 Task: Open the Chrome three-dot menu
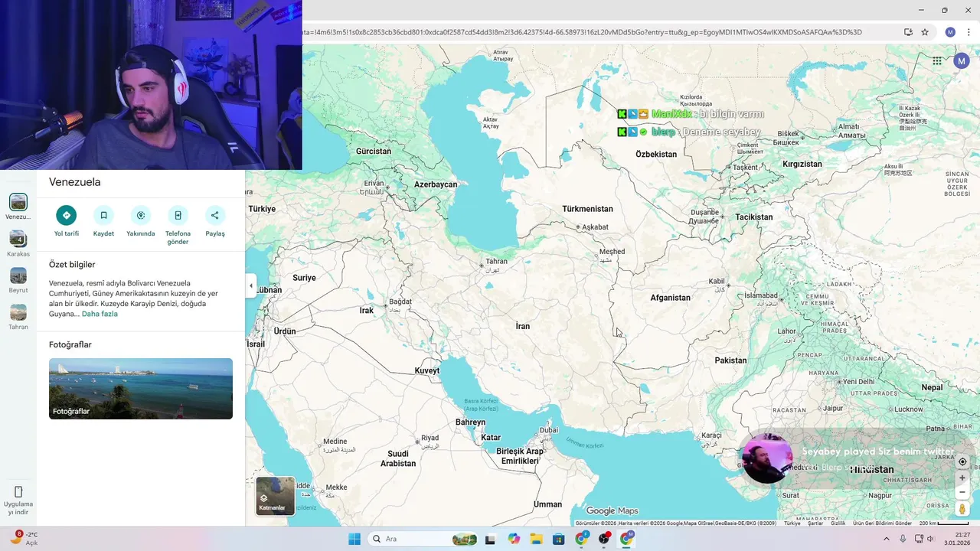pyautogui.click(x=967, y=32)
